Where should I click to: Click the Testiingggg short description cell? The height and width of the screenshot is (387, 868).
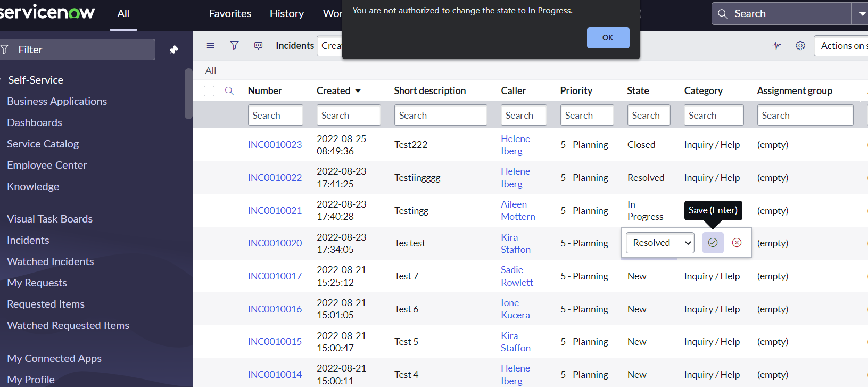tap(417, 178)
